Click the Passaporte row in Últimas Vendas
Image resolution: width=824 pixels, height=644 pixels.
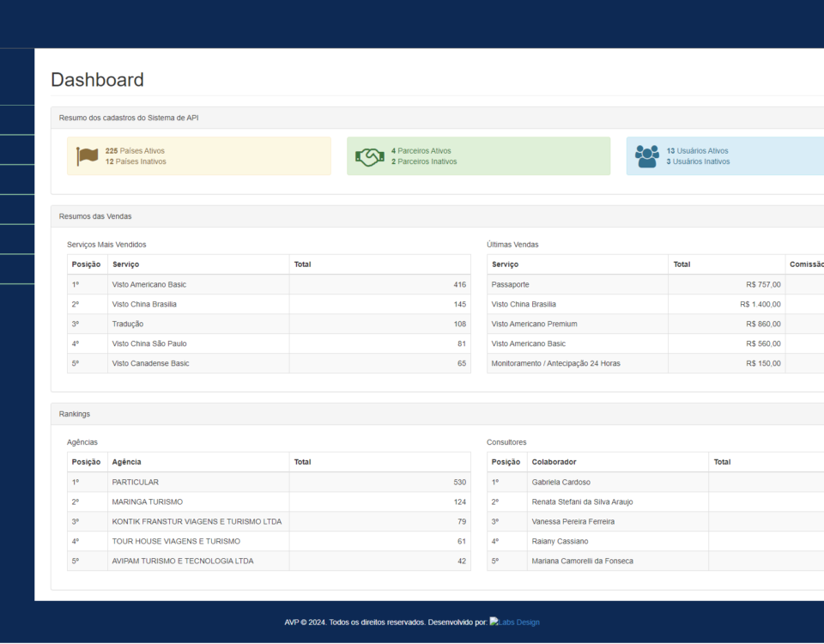click(655, 284)
